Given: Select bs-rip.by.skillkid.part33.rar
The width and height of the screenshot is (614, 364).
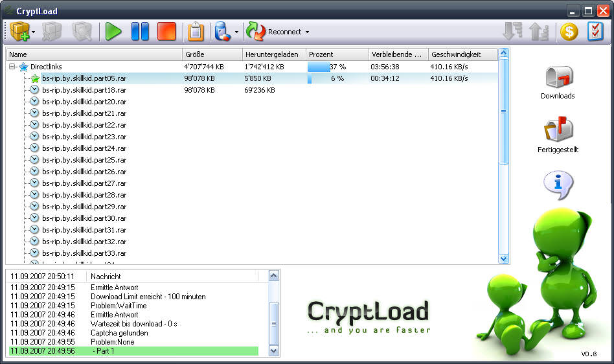Looking at the screenshot, I should click(x=84, y=253).
